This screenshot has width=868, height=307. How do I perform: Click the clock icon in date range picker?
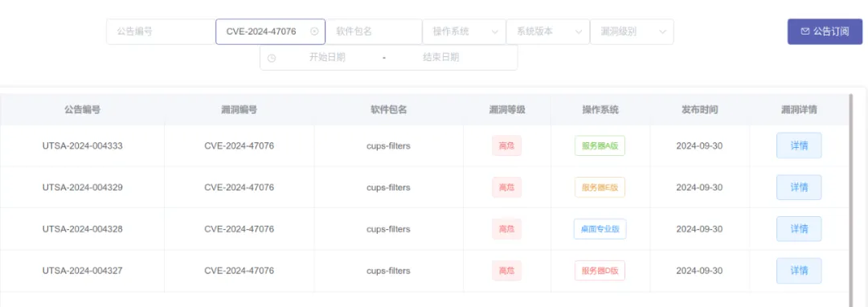pyautogui.click(x=272, y=58)
